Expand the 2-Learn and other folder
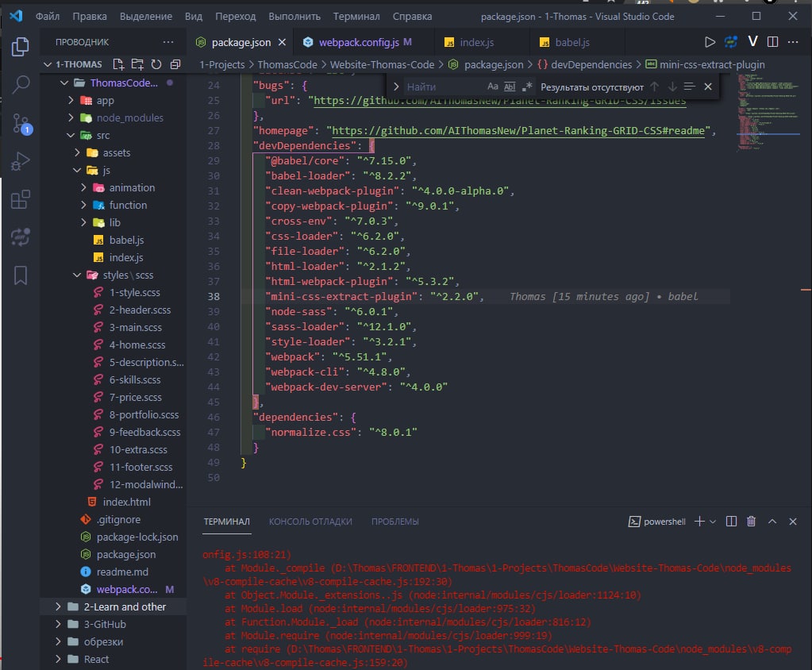 pos(58,606)
